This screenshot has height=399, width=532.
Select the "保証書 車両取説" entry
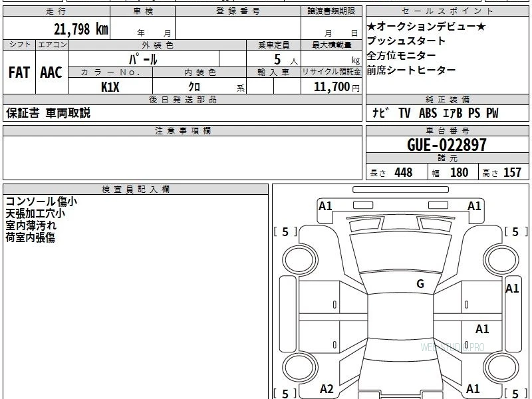pos(48,113)
